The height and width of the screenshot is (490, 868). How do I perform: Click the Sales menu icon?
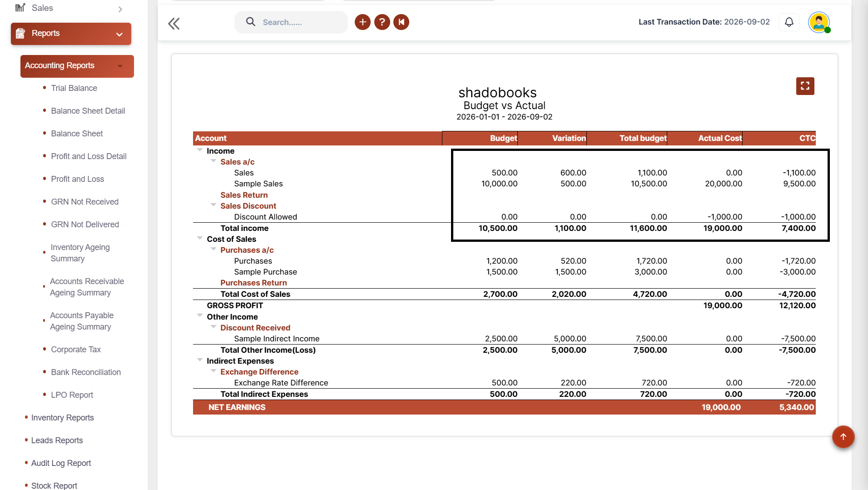pyautogui.click(x=20, y=8)
